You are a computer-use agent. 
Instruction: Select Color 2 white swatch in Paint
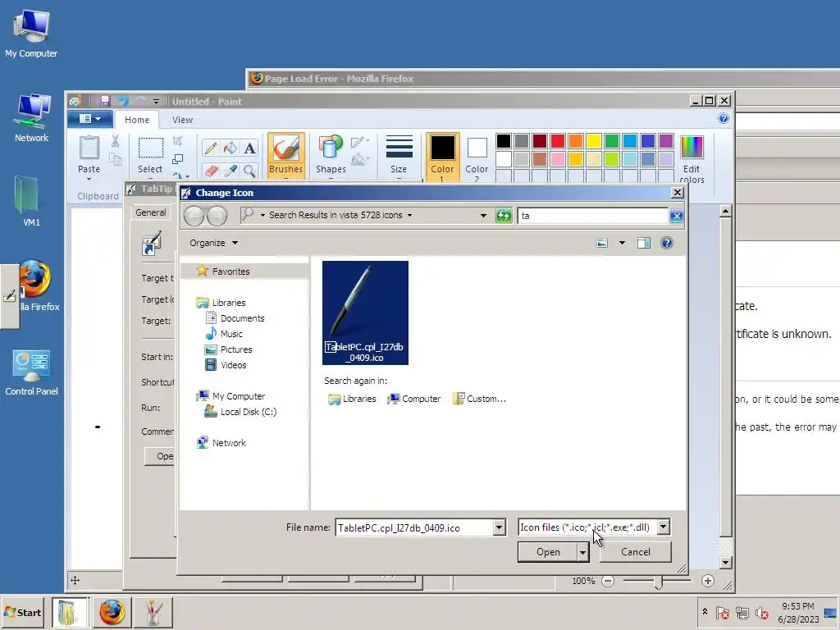pyautogui.click(x=477, y=157)
